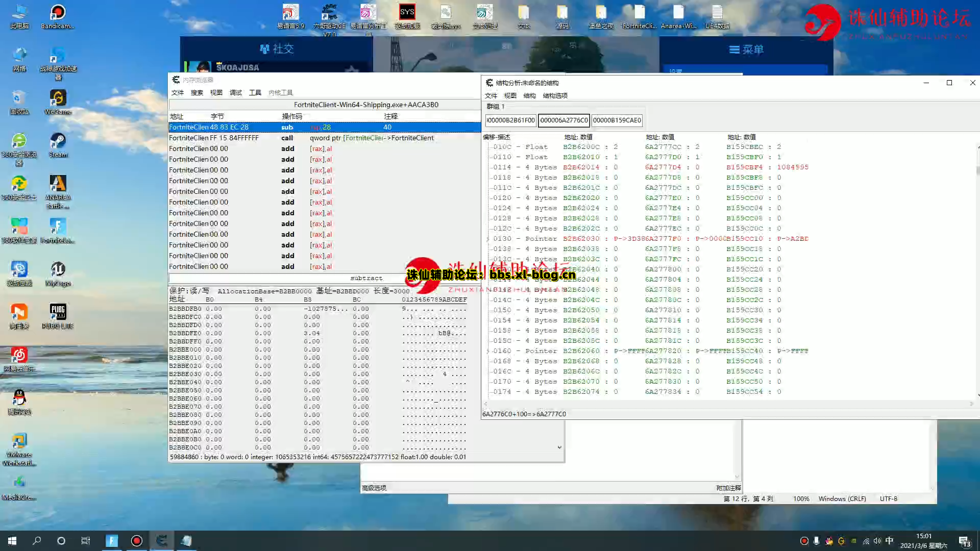The width and height of the screenshot is (980, 551).
Task: Open 结构选项 menu in structure window
Action: coord(555,95)
